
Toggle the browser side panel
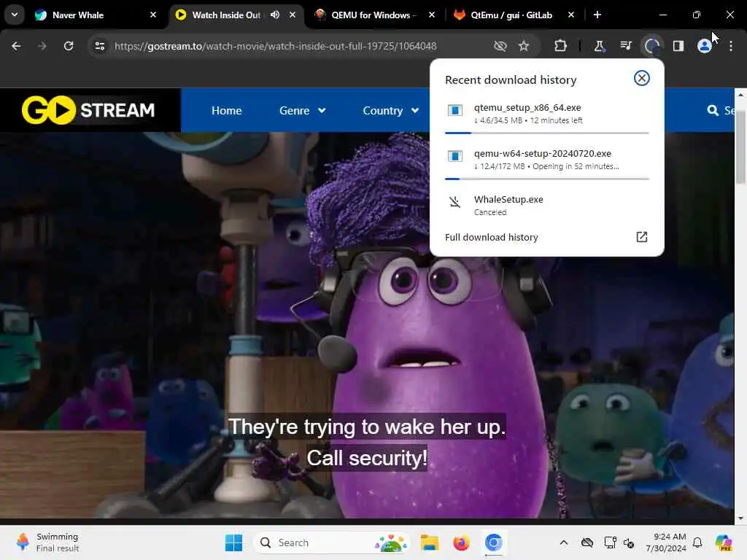tap(678, 46)
